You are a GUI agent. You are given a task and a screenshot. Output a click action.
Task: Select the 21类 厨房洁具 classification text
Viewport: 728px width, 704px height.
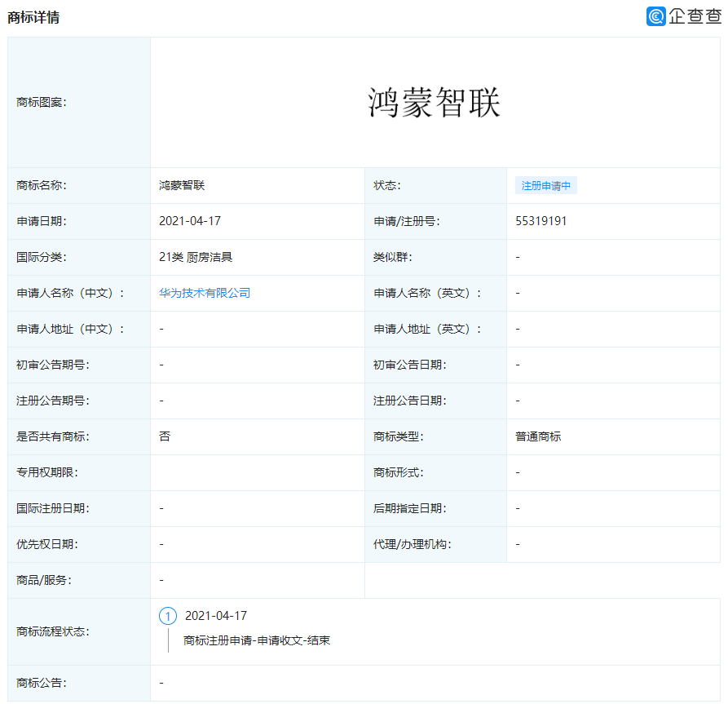pyautogui.click(x=196, y=257)
